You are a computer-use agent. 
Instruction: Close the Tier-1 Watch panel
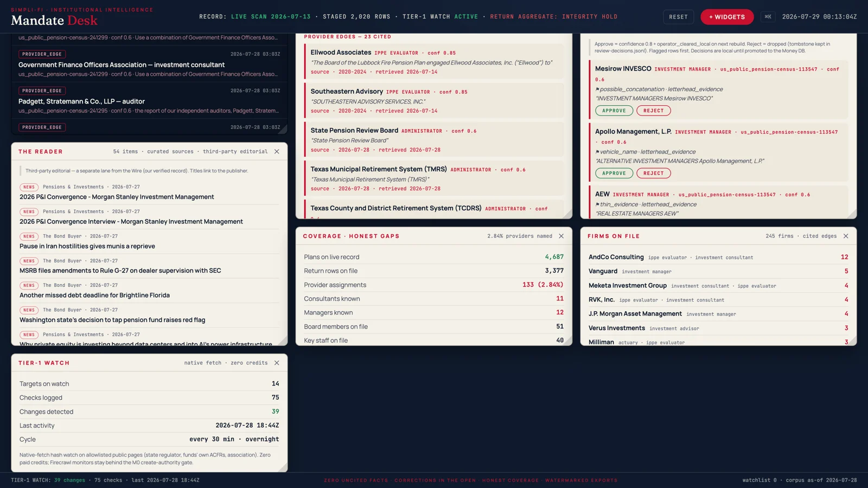pos(277,363)
